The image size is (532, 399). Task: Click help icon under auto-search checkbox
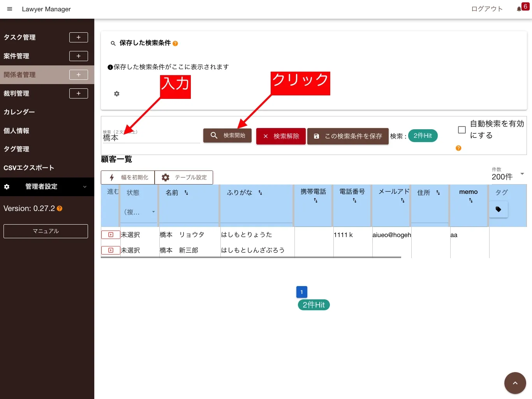click(x=458, y=148)
